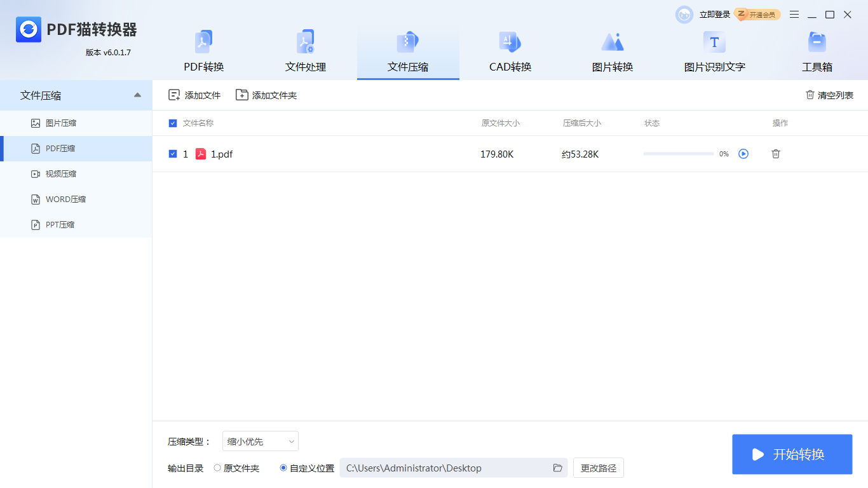Open the 工具箱 tab

coord(817,53)
